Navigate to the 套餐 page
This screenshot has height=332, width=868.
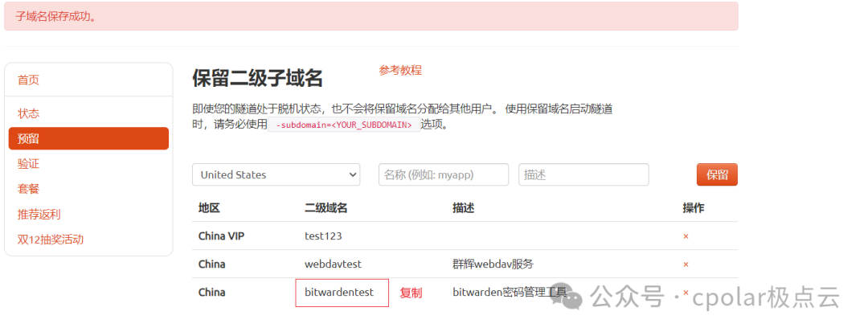(x=28, y=189)
